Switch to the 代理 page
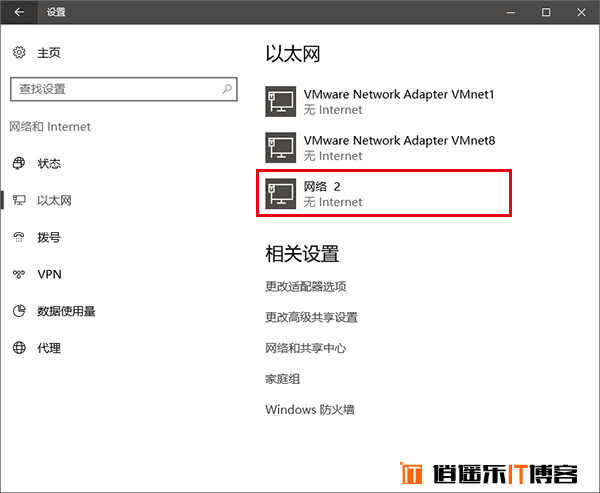The height and width of the screenshot is (493, 600). click(49, 348)
